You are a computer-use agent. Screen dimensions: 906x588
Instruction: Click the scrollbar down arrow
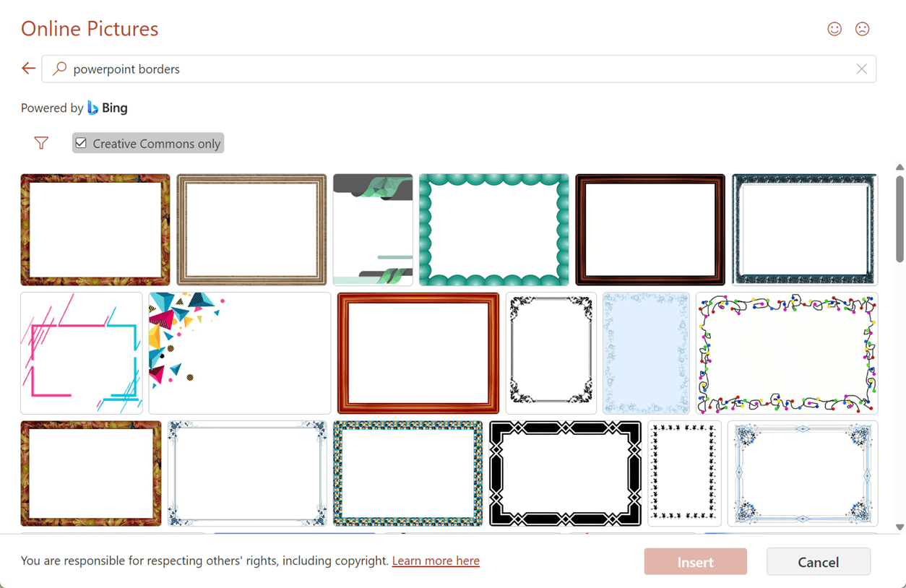(x=899, y=527)
